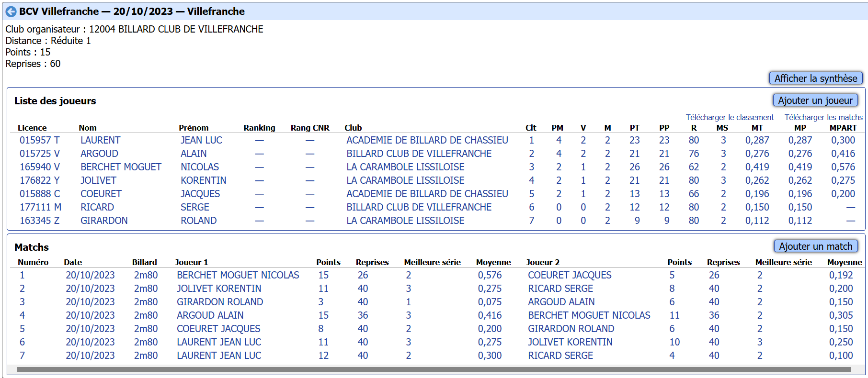Click JOLIVET KORENTIN as Joueur 2 in match 6
This screenshot has height=378, width=868.
[x=570, y=342]
